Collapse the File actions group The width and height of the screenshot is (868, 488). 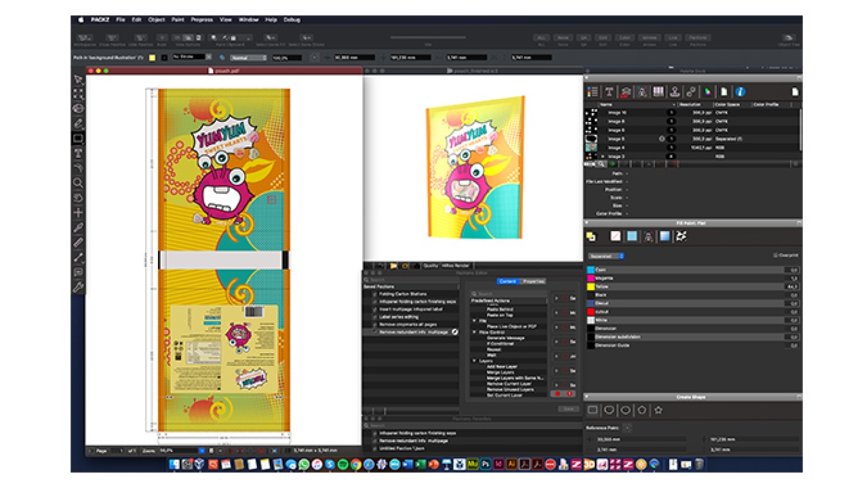click(475, 321)
